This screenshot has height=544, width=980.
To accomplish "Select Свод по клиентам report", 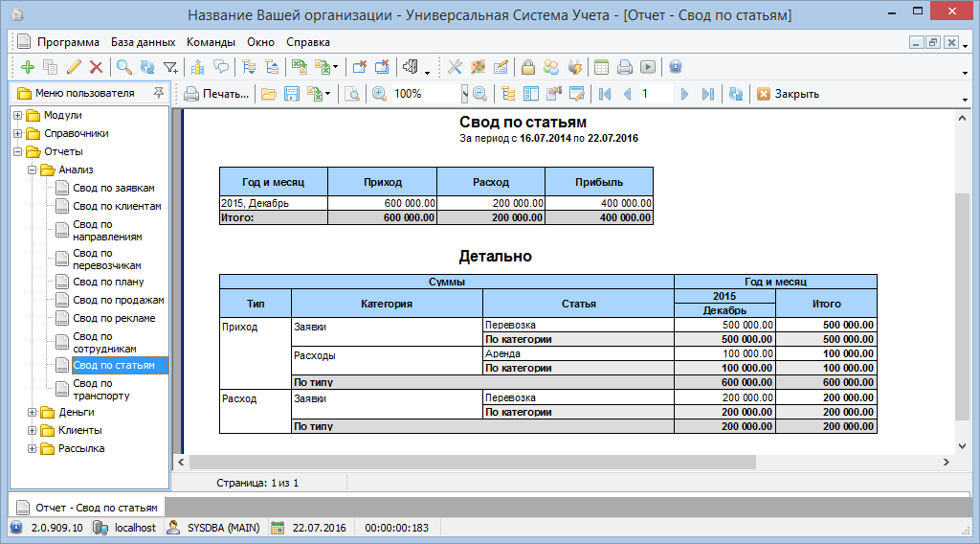I will pos(116,207).
